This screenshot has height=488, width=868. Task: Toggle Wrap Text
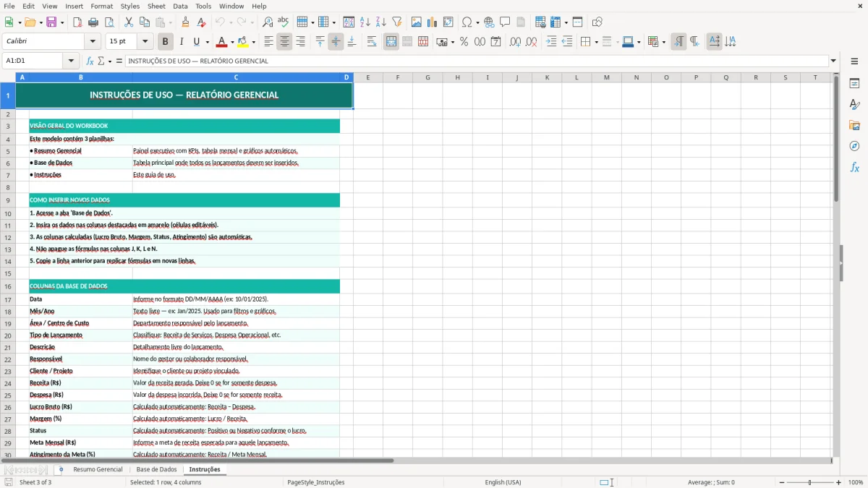pyautogui.click(x=372, y=42)
